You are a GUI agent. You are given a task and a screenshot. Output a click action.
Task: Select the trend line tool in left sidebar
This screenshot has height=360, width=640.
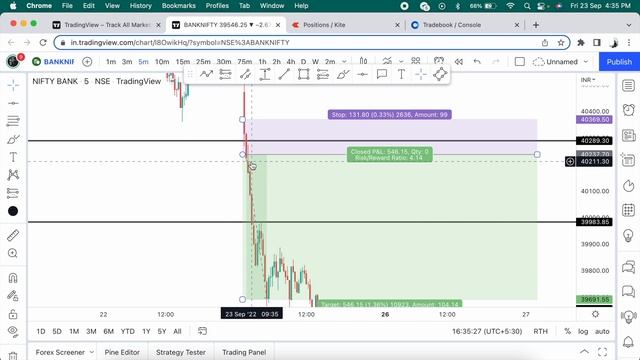13,103
